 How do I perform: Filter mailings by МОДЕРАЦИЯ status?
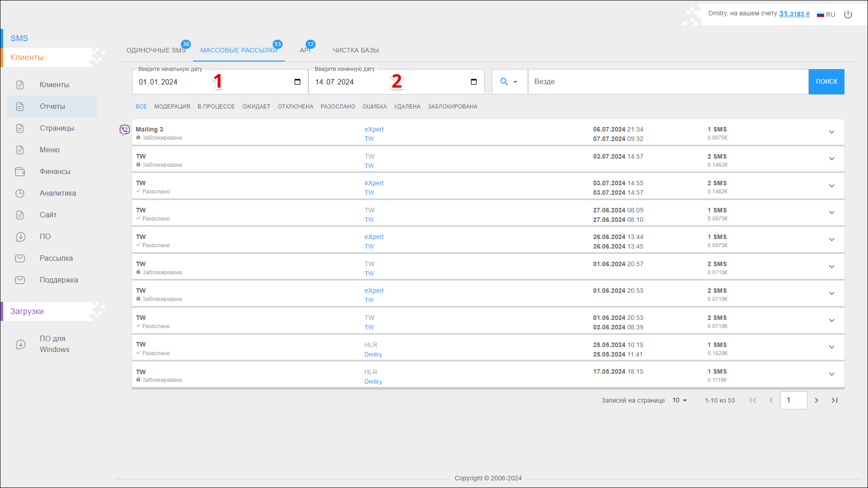click(x=172, y=107)
